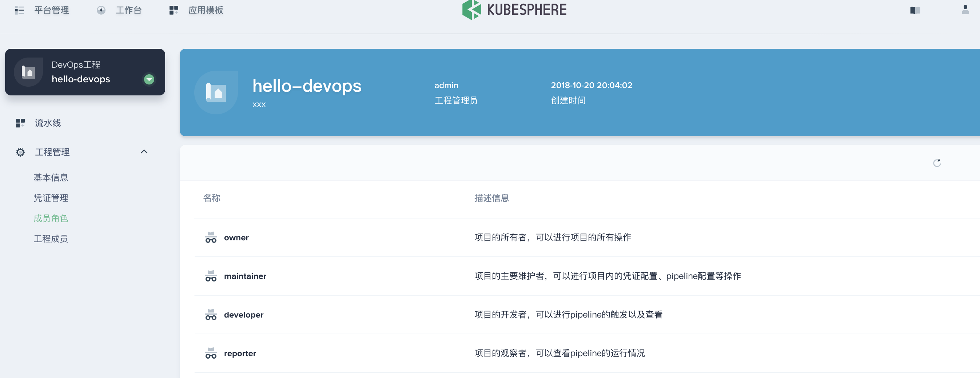Viewport: 980px width, 378px height.
Task: Open 应用模板 app templates
Action: click(206, 10)
